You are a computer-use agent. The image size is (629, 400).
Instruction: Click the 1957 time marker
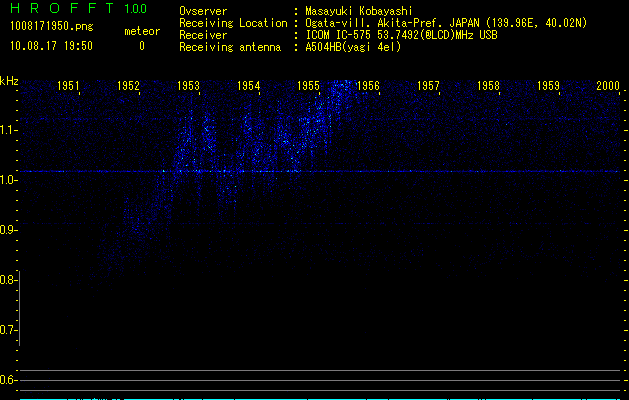tap(428, 85)
